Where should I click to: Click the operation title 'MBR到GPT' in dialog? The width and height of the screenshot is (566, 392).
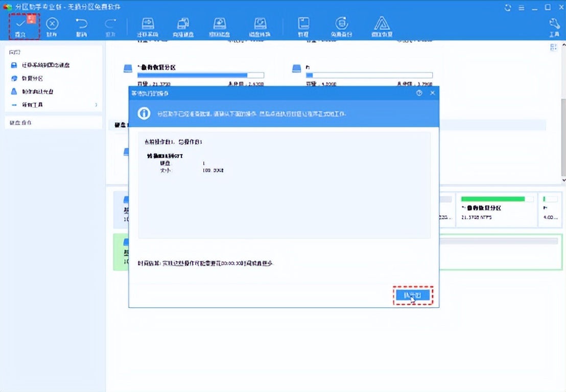[x=165, y=156]
